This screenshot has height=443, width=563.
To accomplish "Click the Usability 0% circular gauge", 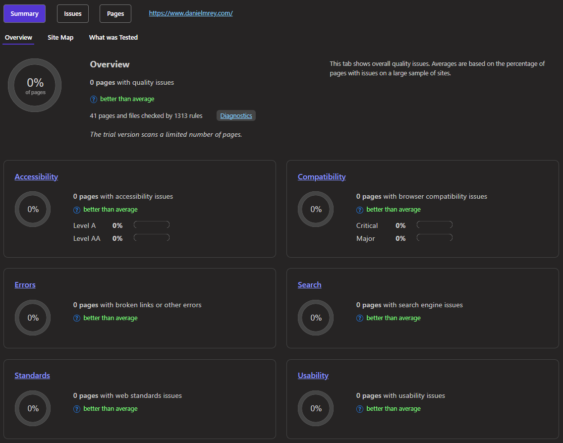I will [316, 409].
